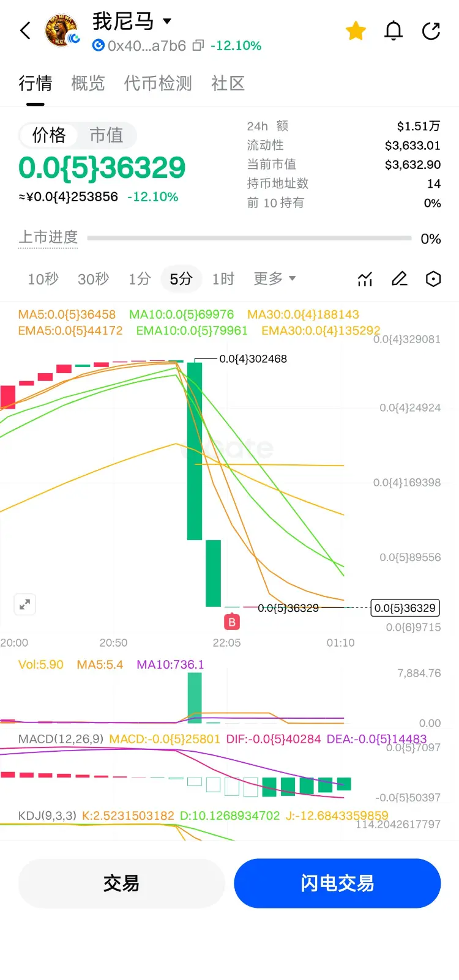Expand the chart to fullscreen

coord(25,604)
